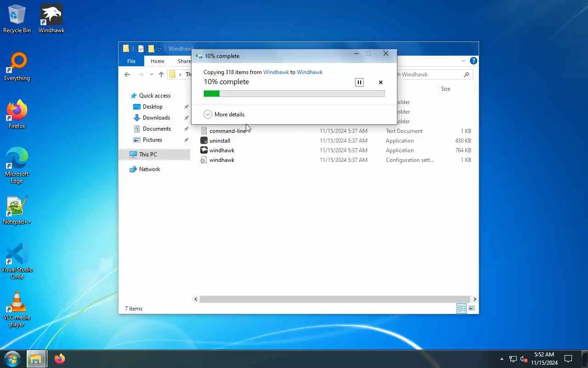Select the Visual Studio Code desktop shortcut
This screenshot has width=588, height=368.
pos(17,261)
